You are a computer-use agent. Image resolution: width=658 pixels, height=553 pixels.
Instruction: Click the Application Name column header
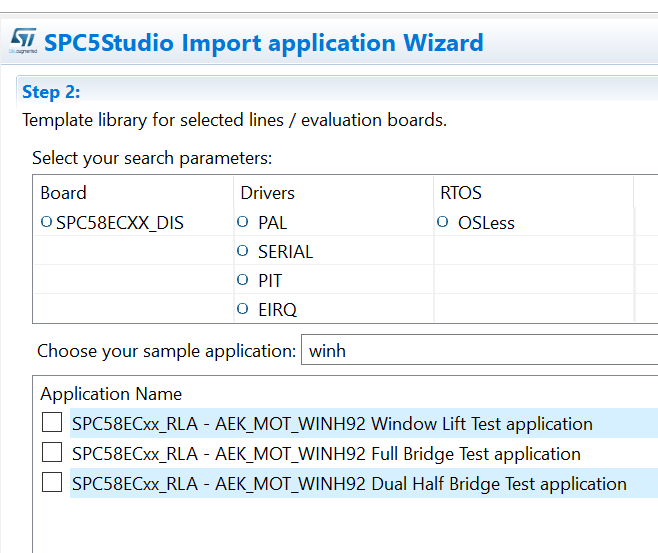tap(111, 393)
